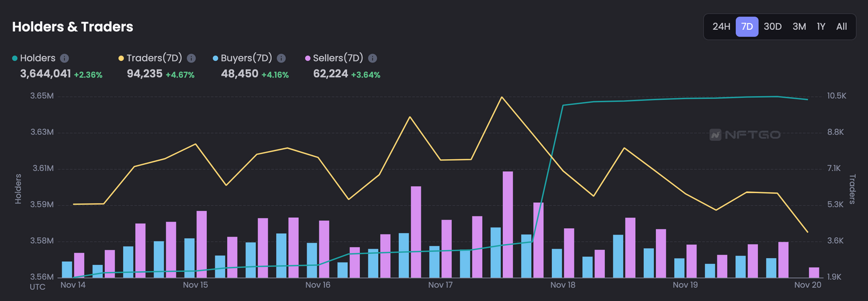Click the last purple bar above Nov 20
The width and height of the screenshot is (868, 301).
(813, 272)
